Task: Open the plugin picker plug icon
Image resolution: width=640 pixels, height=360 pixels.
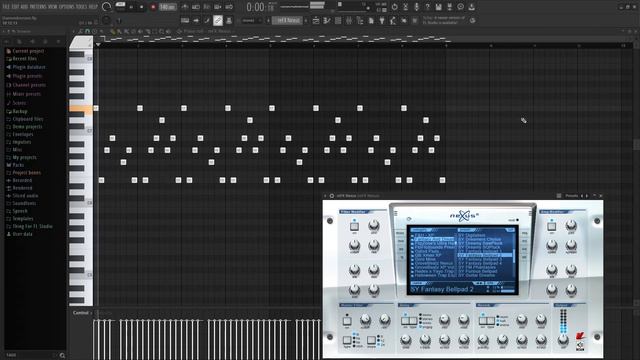Action: point(382,20)
